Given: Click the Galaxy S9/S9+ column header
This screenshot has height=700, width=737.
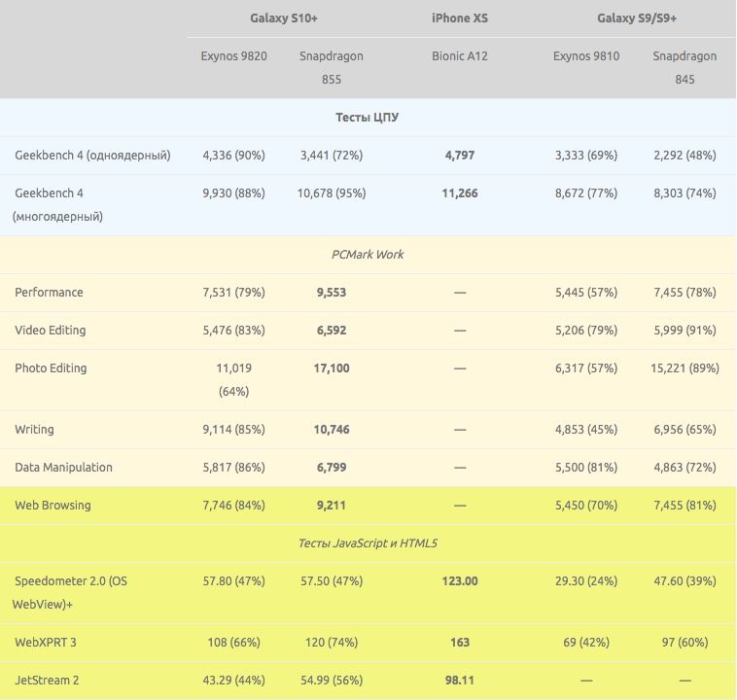Looking at the screenshot, I should (x=637, y=18).
